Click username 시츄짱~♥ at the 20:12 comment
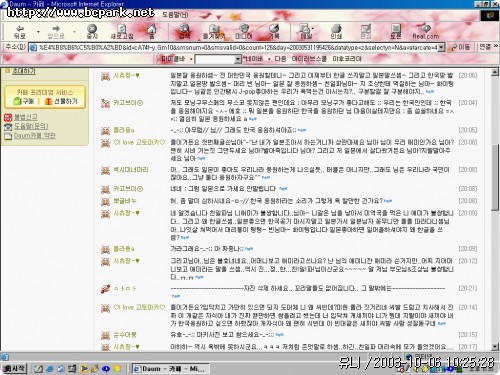 (126, 261)
